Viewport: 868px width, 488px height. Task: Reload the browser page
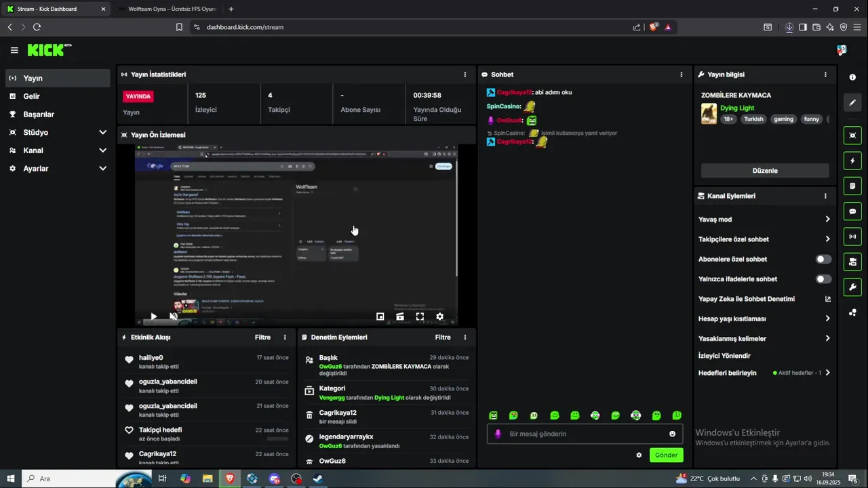pyautogui.click(x=37, y=27)
